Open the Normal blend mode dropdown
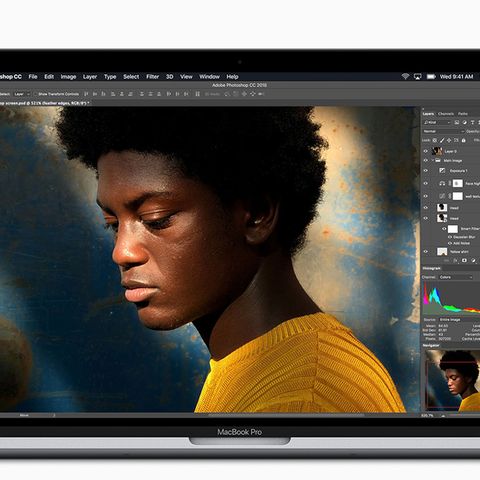 (x=443, y=131)
